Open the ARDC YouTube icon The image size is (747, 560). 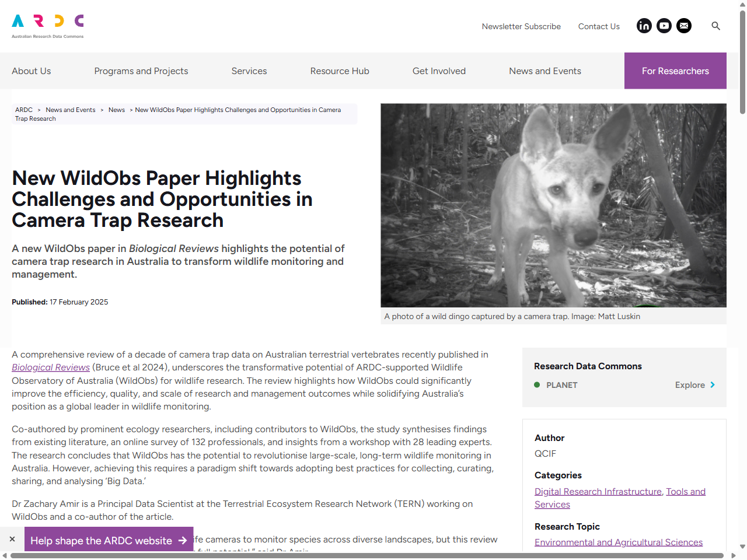(664, 26)
